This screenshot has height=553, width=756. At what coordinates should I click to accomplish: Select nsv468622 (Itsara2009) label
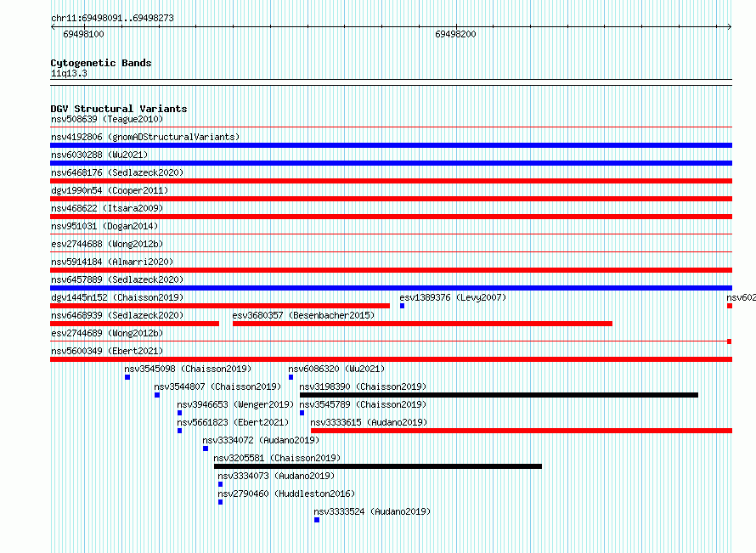click(x=107, y=208)
